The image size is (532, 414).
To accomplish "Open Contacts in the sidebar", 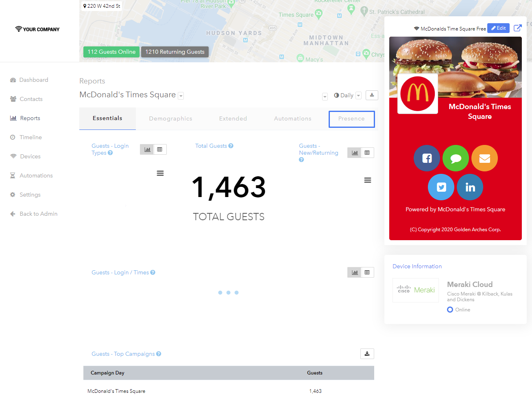I will point(26,99).
